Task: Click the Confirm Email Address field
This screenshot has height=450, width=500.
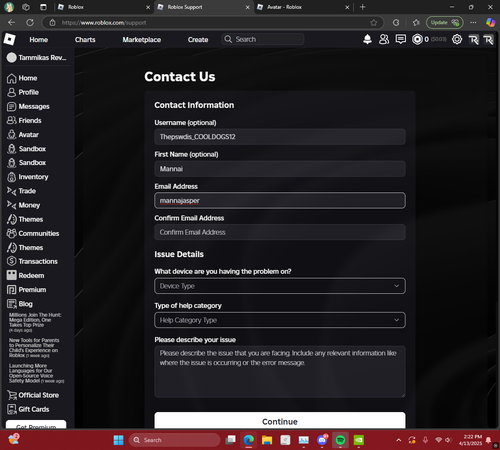Action: coord(280,232)
